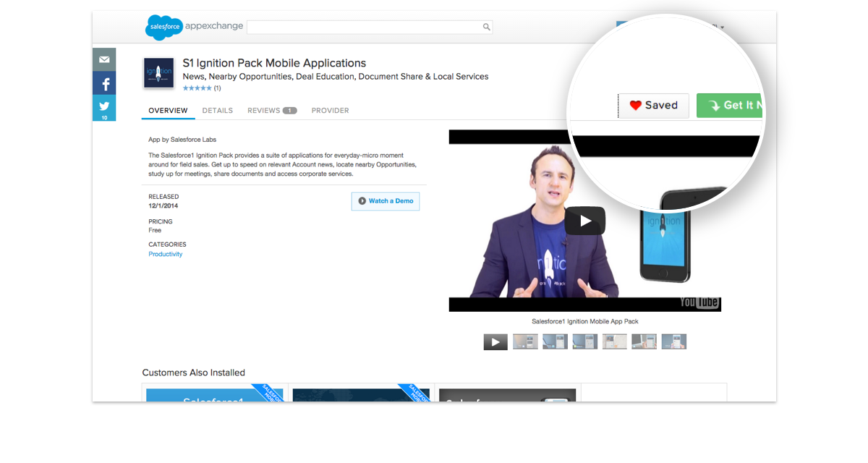The height and width of the screenshot is (463, 868).
Task: Select the video thumbnail with play arrow
Action: [x=495, y=341]
